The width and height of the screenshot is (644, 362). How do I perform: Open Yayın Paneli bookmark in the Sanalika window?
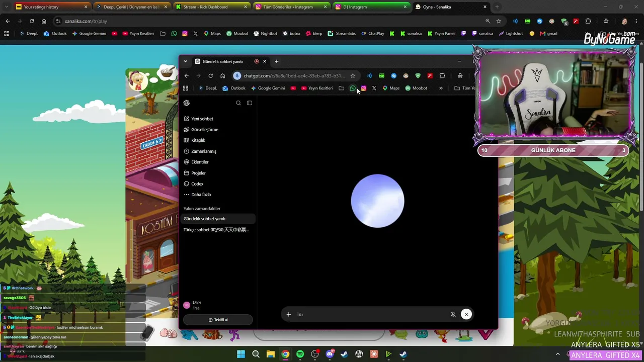(442, 34)
